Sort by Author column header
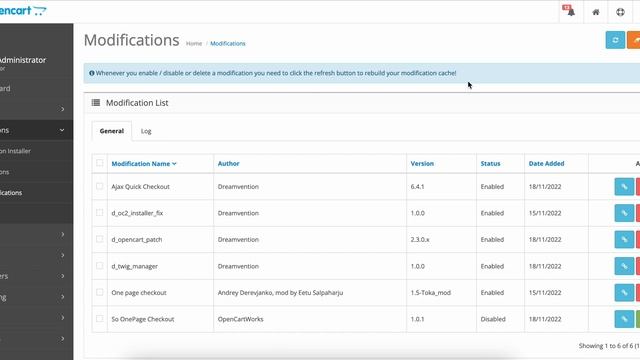 [x=229, y=164]
